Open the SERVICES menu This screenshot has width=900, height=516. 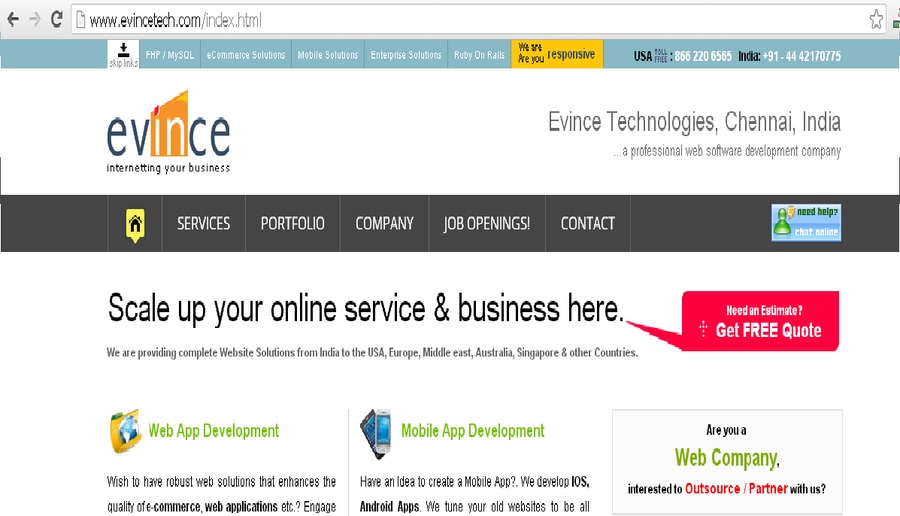pyautogui.click(x=203, y=223)
